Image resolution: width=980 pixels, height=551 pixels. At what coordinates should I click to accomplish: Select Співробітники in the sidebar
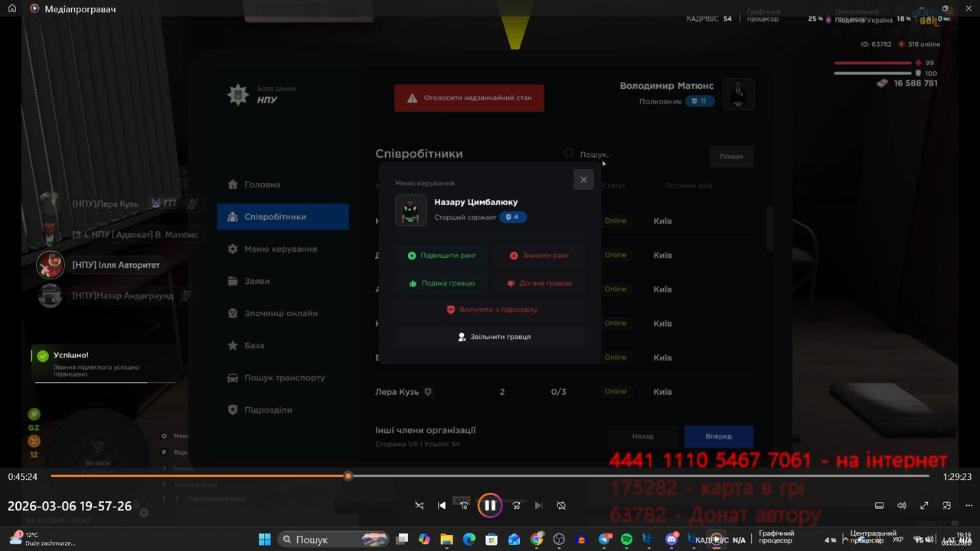283,217
